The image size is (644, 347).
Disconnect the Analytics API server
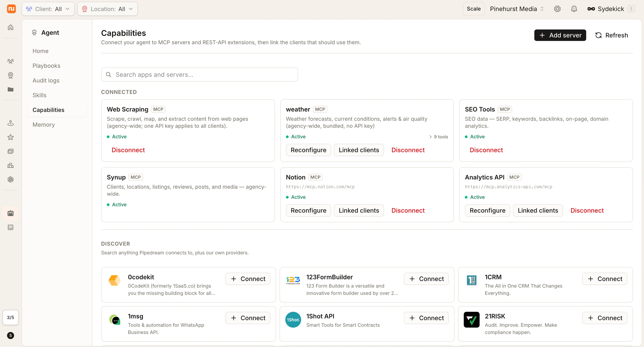pos(587,210)
